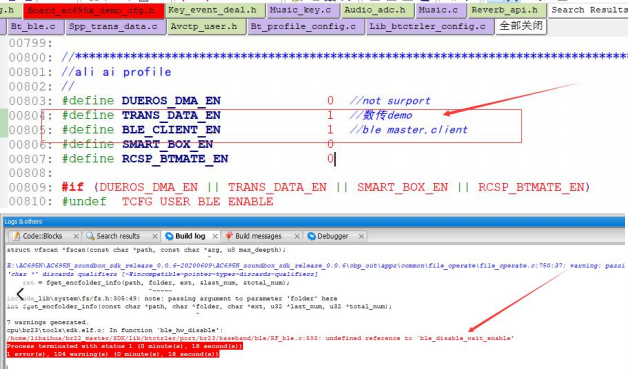Click the DUEROS_DMA_EN define name
This screenshot has height=369, width=628.
pos(171,101)
